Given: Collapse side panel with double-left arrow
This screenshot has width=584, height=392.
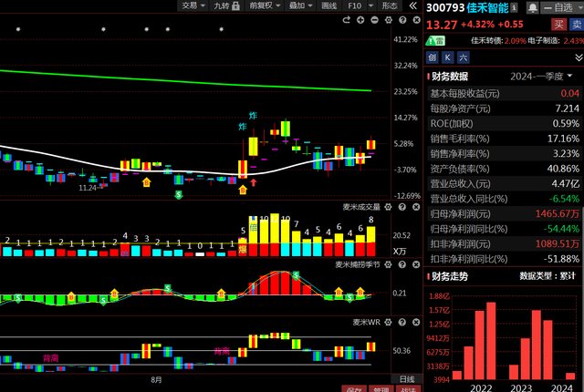Looking at the screenshot, I should (412, 5).
